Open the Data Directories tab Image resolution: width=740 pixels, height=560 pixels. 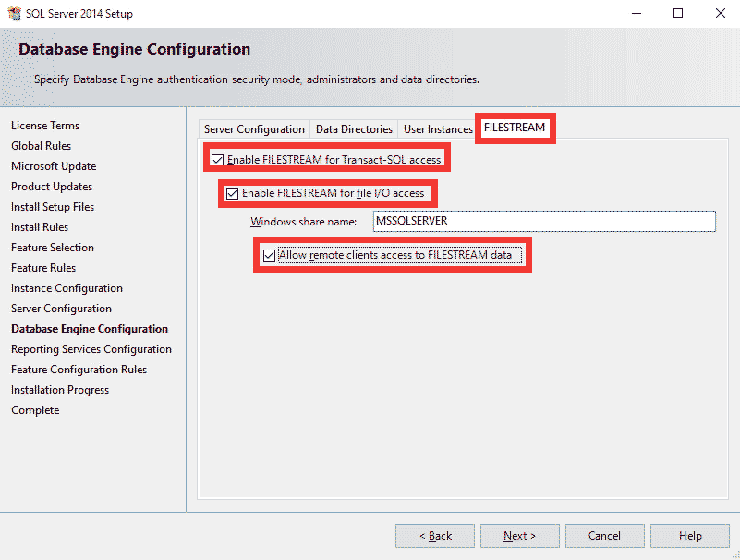354,128
